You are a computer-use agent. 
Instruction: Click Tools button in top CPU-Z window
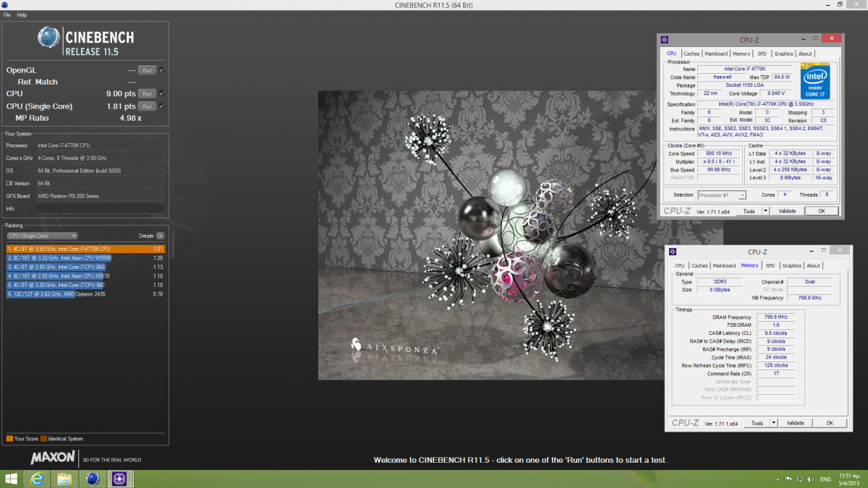[x=749, y=211]
